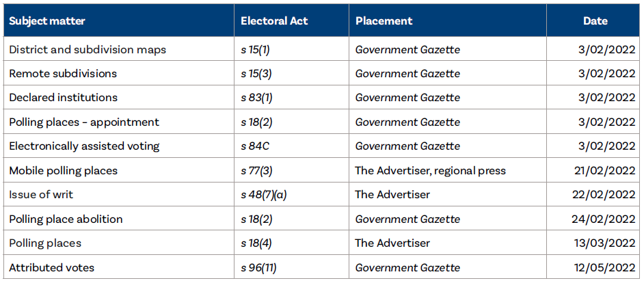Click the s 83(1) cell
Viewport: 644px width, 283px height.
click(256, 98)
